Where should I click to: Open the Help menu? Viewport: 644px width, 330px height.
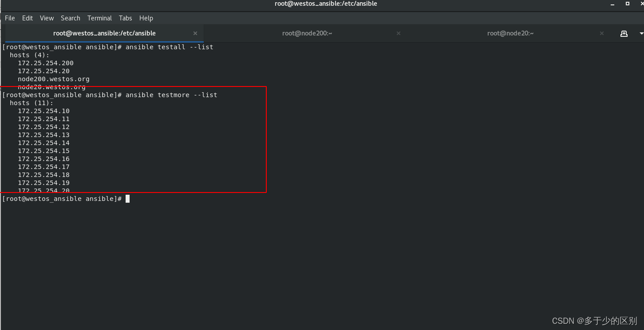pyautogui.click(x=146, y=18)
